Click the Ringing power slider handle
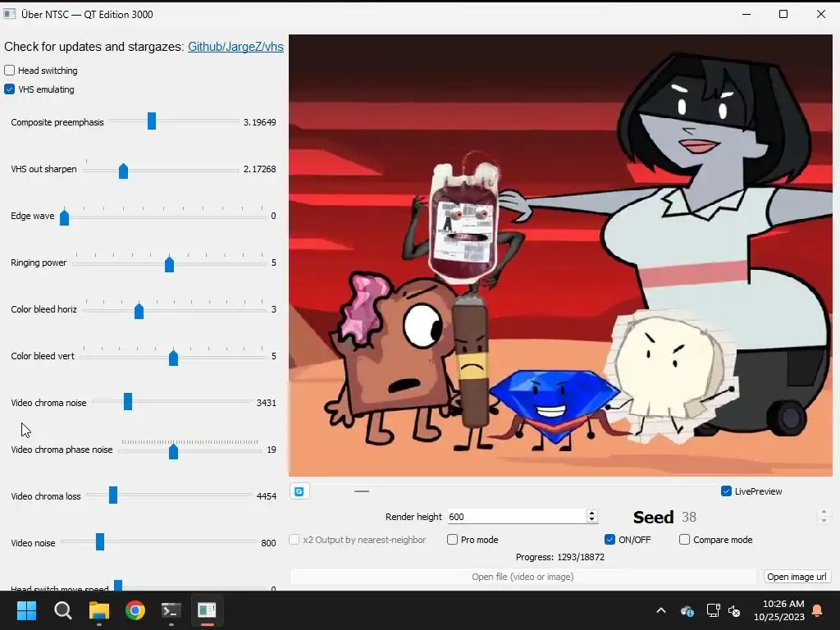840x630 pixels. tap(169, 264)
